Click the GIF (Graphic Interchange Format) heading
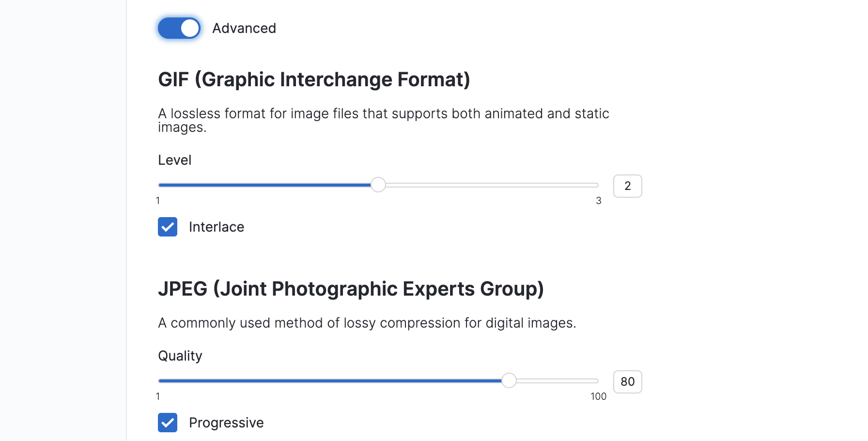 pyautogui.click(x=314, y=79)
